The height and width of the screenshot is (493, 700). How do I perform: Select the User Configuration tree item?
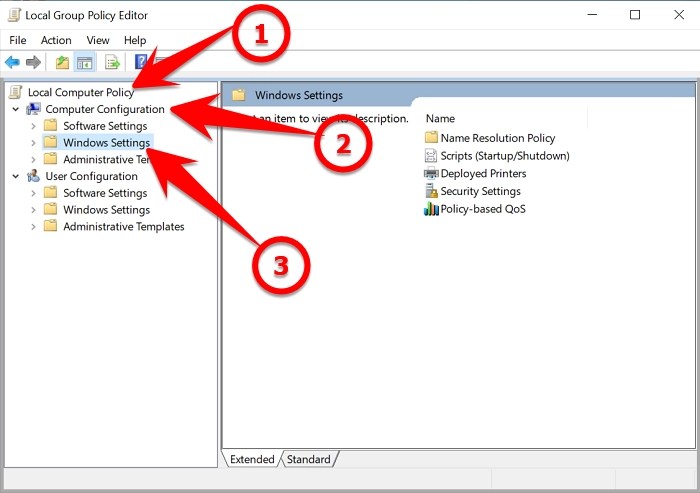[x=92, y=176]
